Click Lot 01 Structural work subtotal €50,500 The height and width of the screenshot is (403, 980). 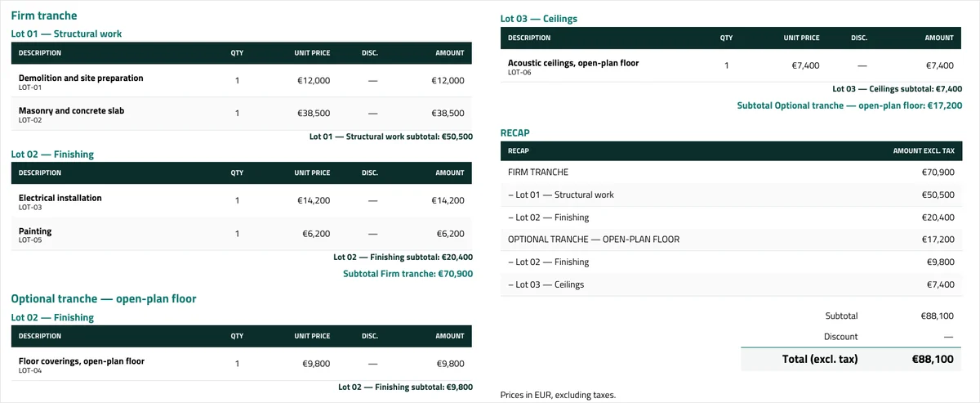coord(391,137)
